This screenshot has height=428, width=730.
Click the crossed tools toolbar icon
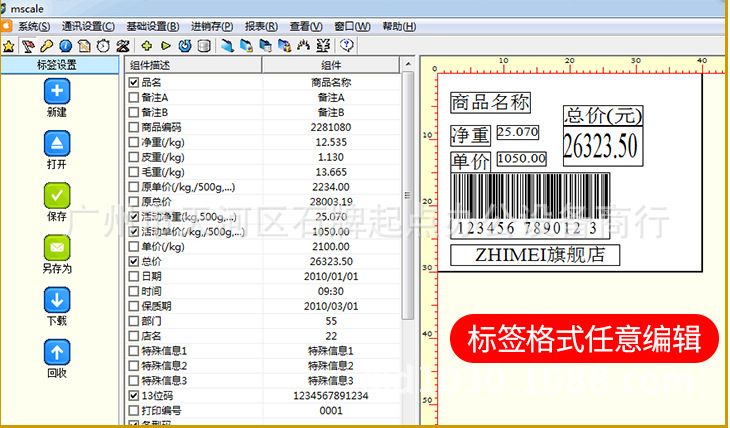tap(123, 46)
